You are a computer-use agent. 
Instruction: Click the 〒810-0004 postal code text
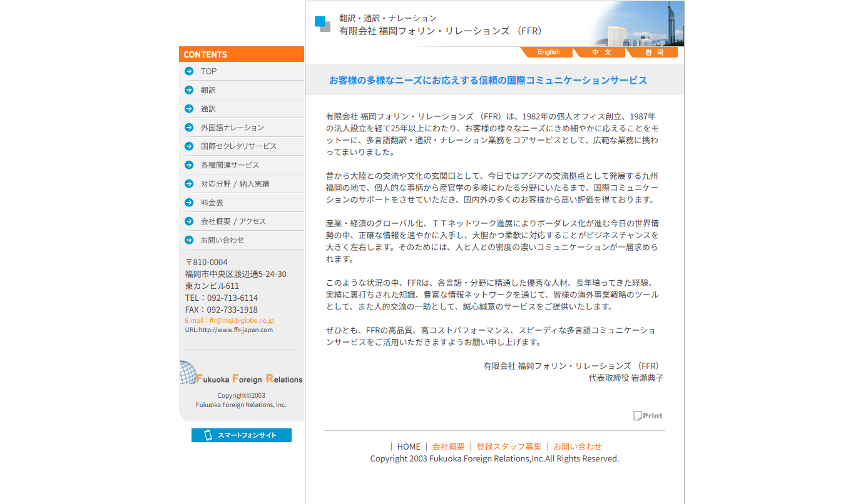point(206,262)
